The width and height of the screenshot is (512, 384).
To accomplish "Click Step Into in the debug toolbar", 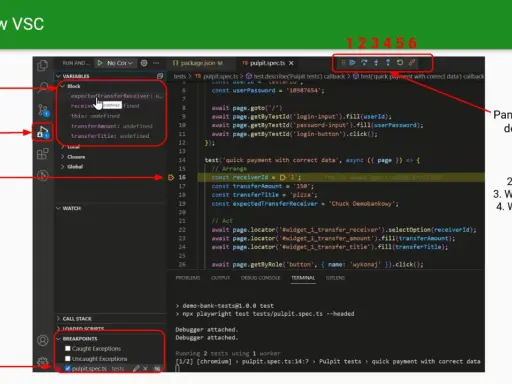I will point(376,62).
